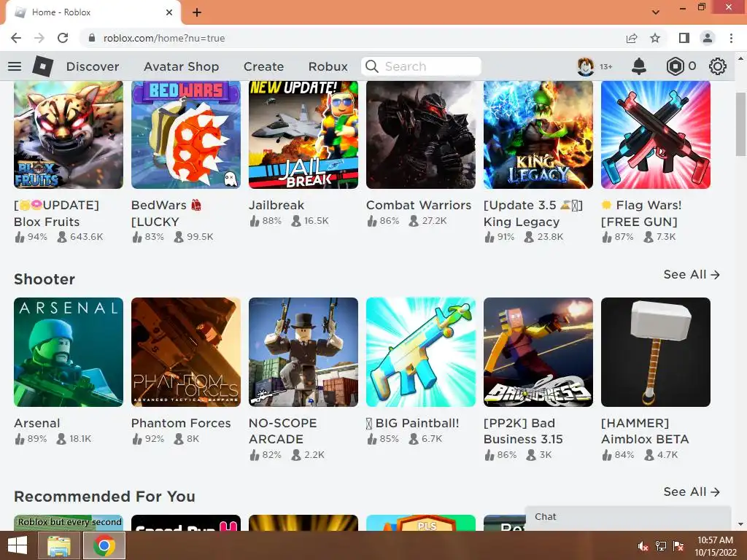This screenshot has width=747, height=560.
Task: Share this page icon in address bar
Action: click(x=632, y=38)
